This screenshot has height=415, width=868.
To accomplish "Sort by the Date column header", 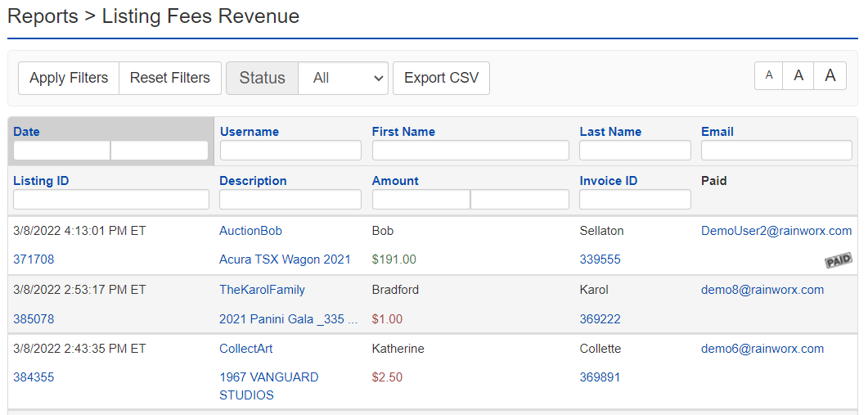I will [x=26, y=132].
